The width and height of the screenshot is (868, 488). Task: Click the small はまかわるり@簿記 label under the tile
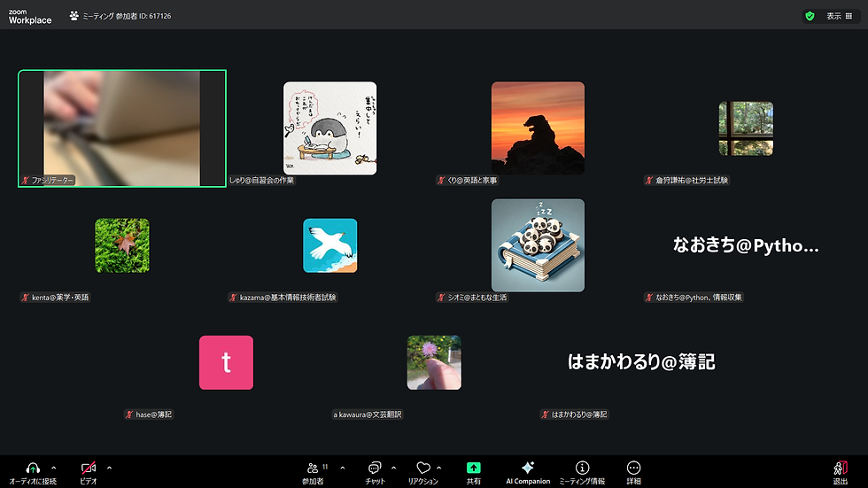pos(575,414)
